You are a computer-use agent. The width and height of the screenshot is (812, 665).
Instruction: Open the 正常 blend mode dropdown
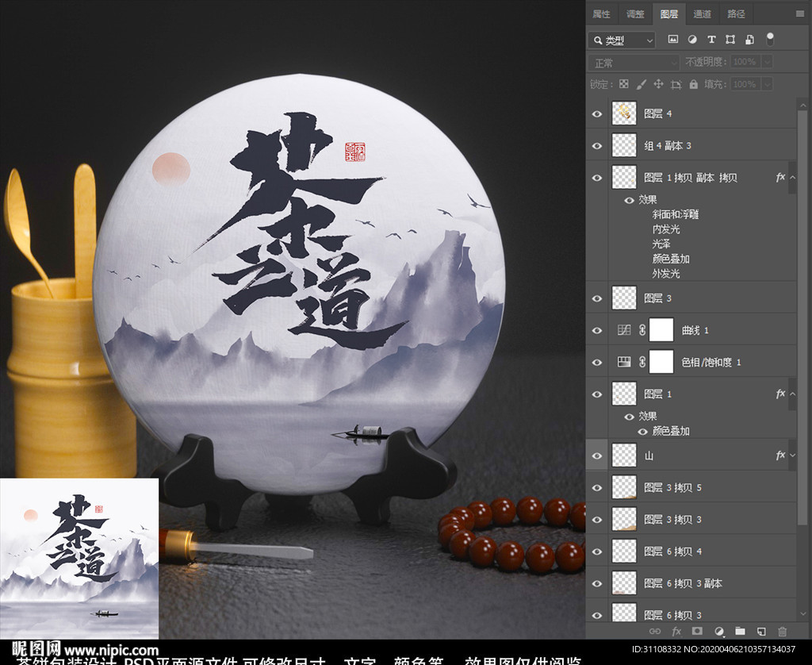[634, 63]
